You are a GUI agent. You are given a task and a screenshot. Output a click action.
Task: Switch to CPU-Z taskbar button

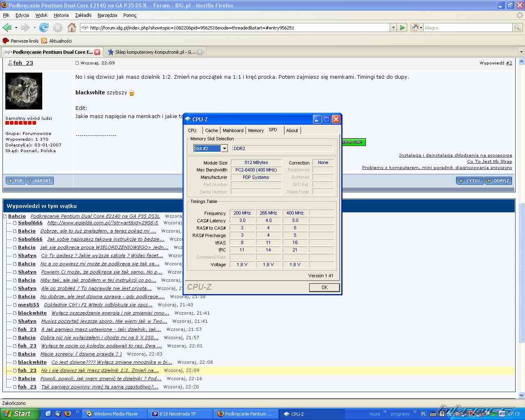click(311, 414)
